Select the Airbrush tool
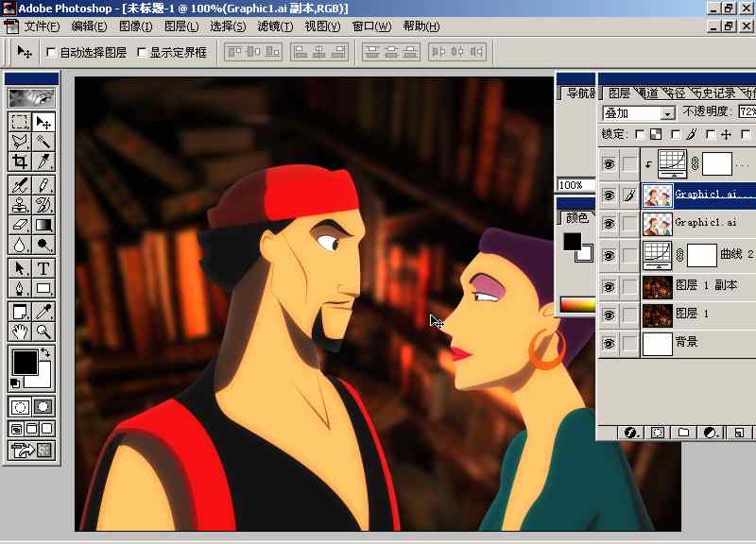 click(20, 185)
